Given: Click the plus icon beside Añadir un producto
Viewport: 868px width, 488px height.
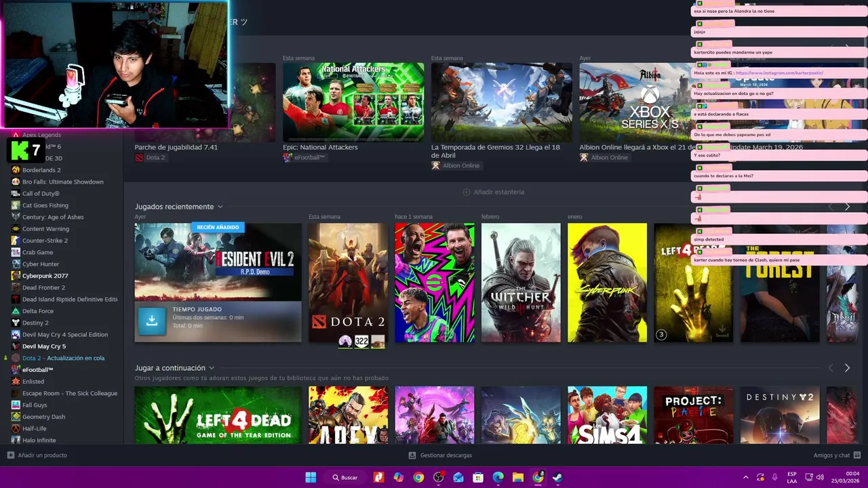Looking at the screenshot, I should (x=10, y=455).
